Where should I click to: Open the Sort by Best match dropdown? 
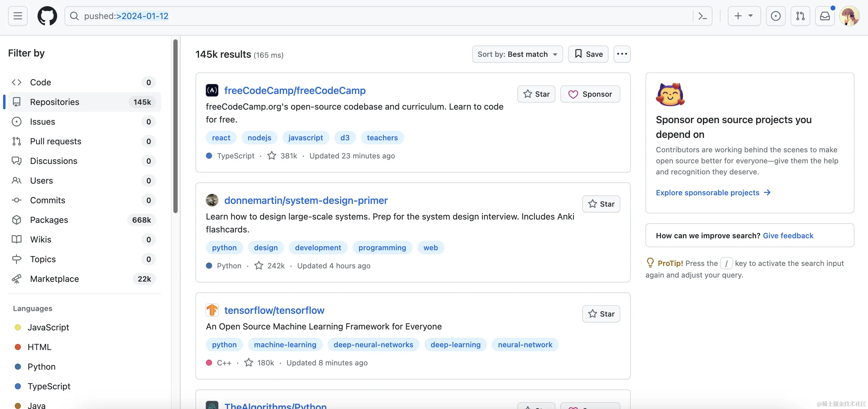[x=517, y=54]
